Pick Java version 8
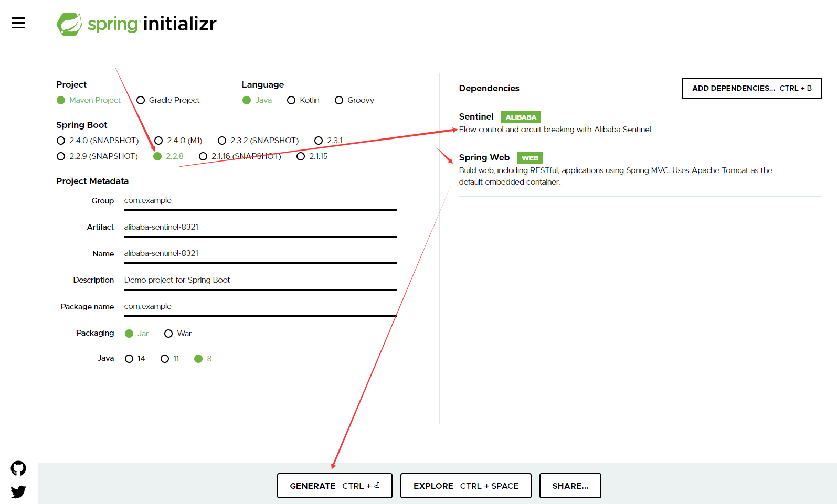 203,359
